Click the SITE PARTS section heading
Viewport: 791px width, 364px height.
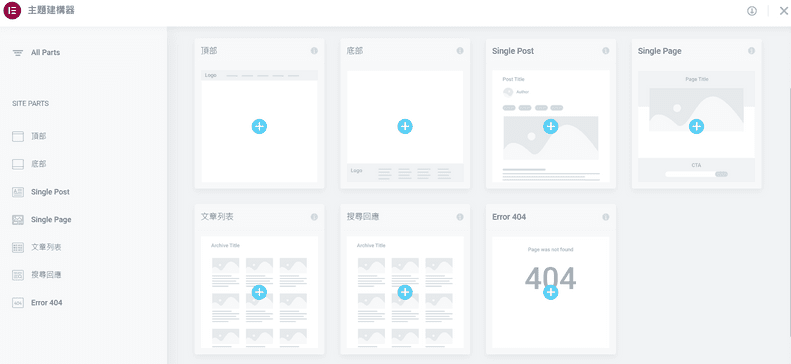[x=30, y=103]
